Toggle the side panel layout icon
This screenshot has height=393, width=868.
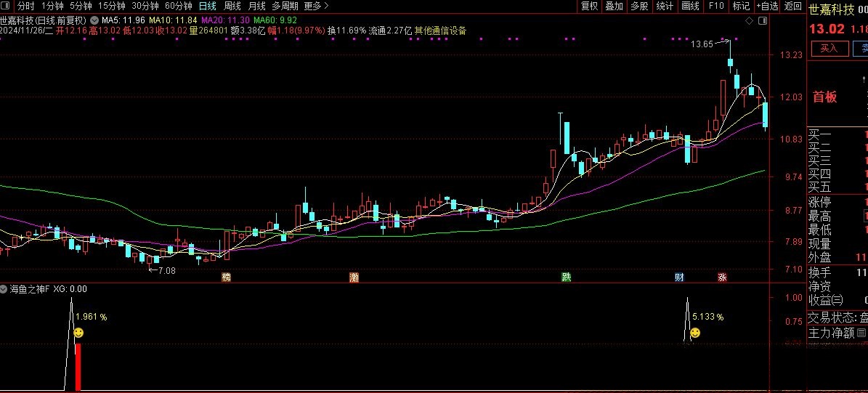761,22
